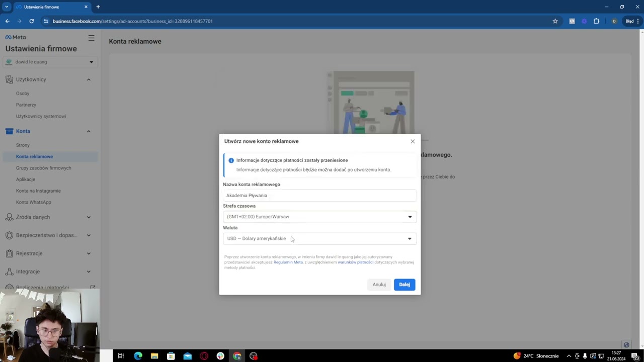Close the create ad account dialog
The width and height of the screenshot is (644, 362).
coord(413,141)
